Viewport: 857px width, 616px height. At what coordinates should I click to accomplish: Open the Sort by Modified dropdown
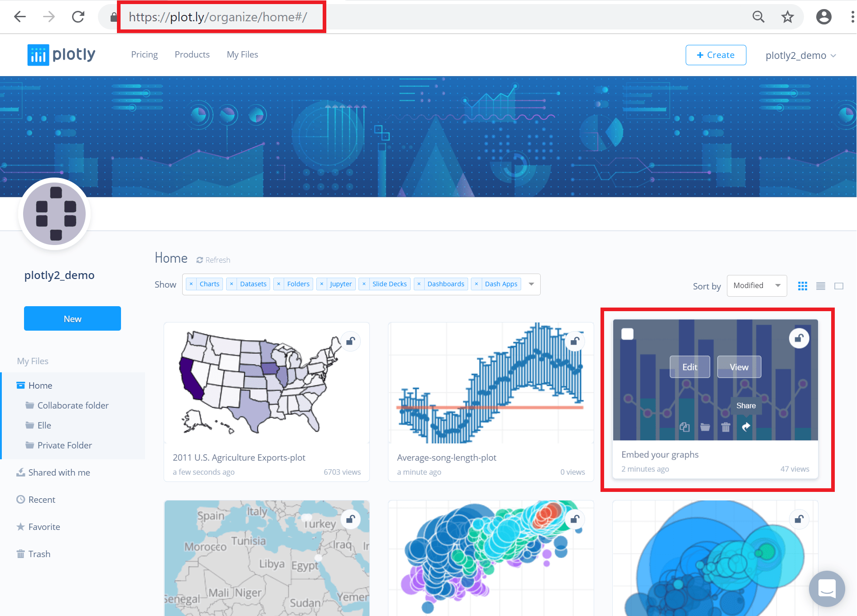click(757, 286)
